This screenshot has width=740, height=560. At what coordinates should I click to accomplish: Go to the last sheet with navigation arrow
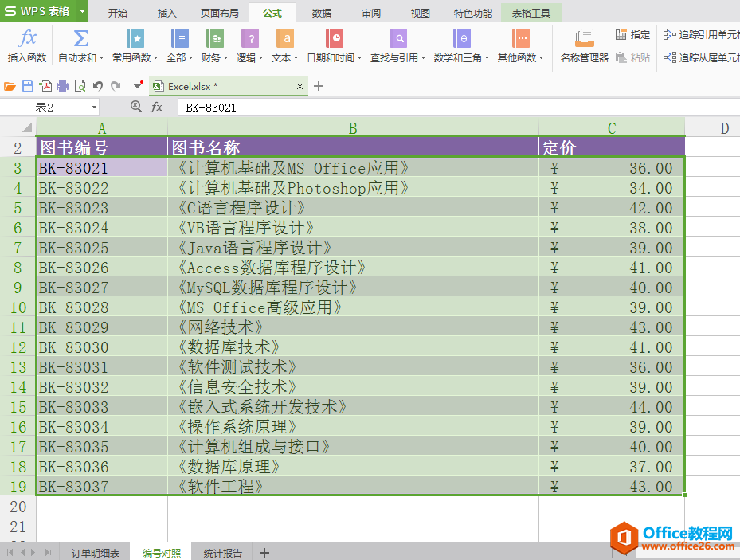coord(48,553)
